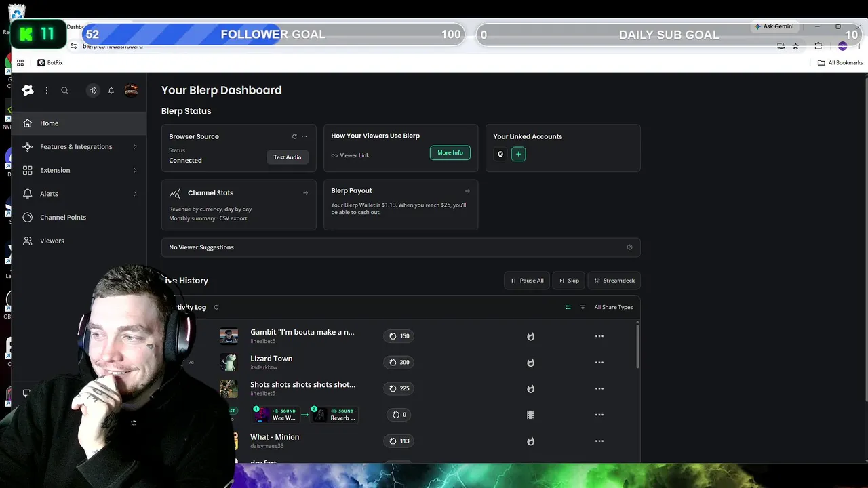Open the All Share Types dropdown

[x=614, y=307]
